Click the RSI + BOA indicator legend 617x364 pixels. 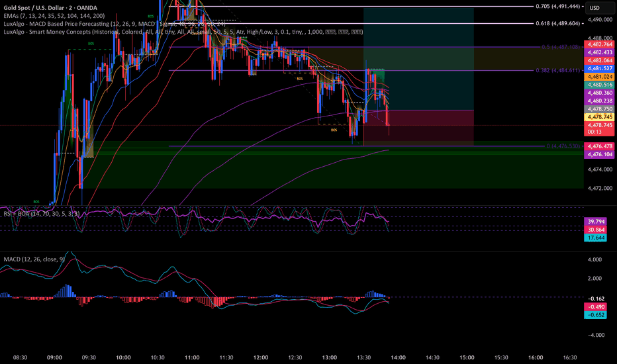coord(42,214)
